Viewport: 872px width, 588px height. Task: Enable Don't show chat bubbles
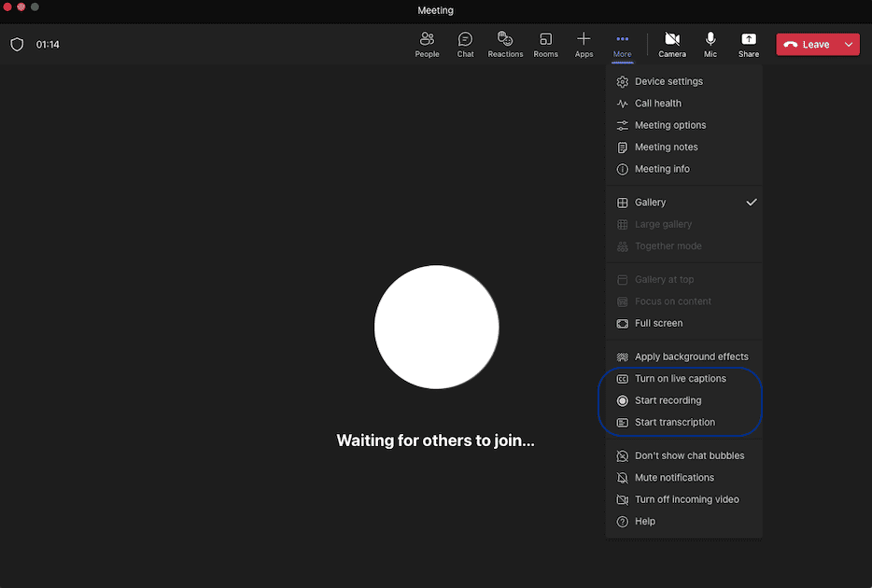pyautogui.click(x=689, y=455)
